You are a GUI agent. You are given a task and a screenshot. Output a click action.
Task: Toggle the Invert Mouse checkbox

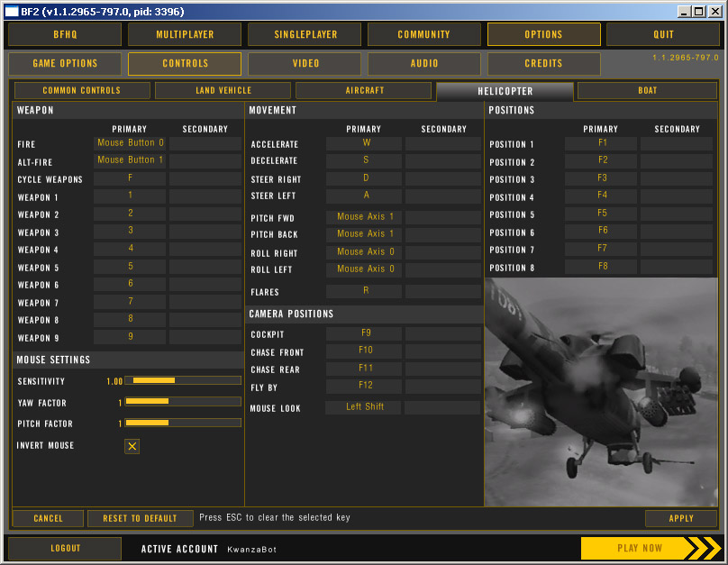click(x=132, y=446)
